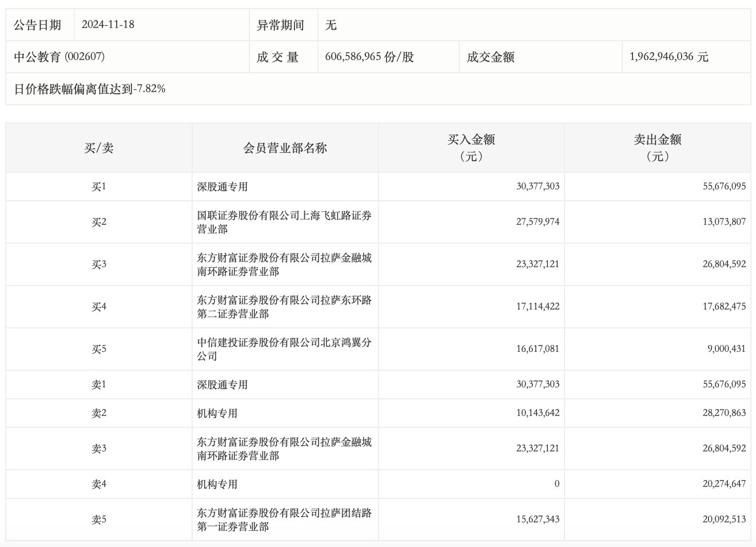This screenshot has height=547, width=756.
Task: Click the buy amount 27,579,974
Action: (x=538, y=222)
